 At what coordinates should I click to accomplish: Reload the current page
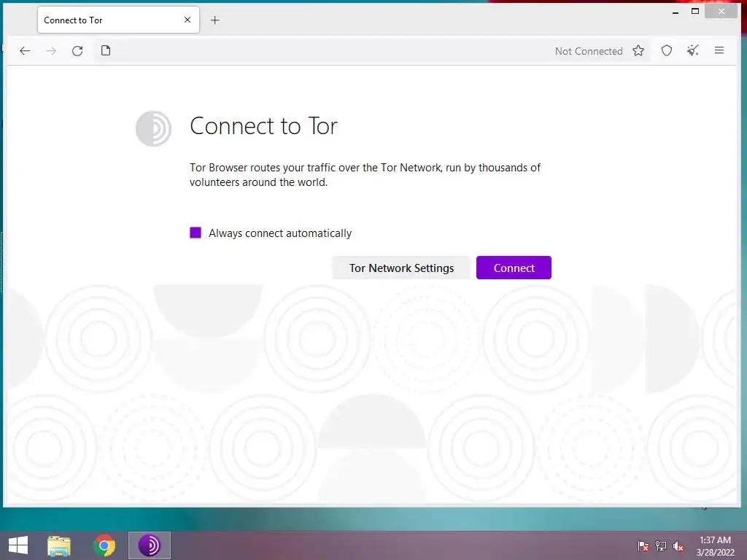click(x=77, y=50)
